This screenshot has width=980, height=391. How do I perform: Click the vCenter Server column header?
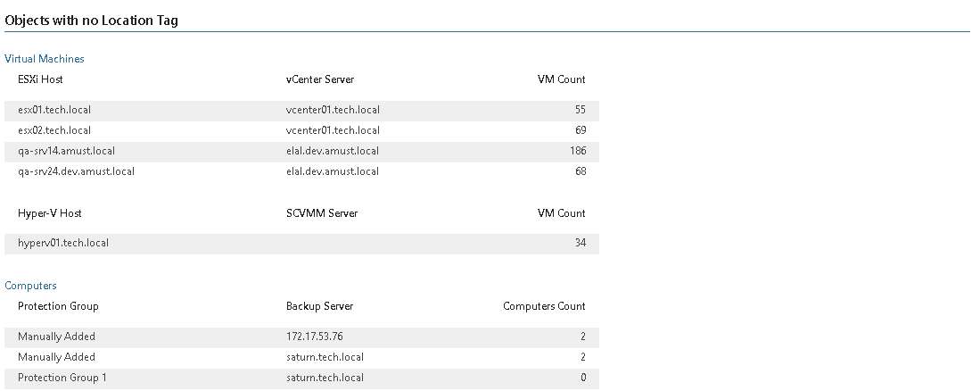[320, 79]
